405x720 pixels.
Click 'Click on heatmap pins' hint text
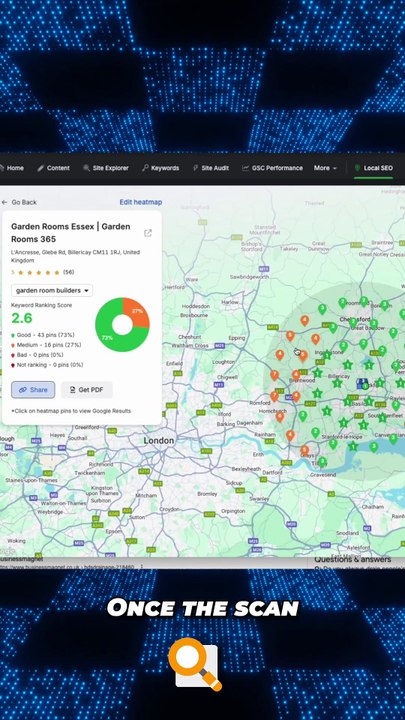point(71,411)
